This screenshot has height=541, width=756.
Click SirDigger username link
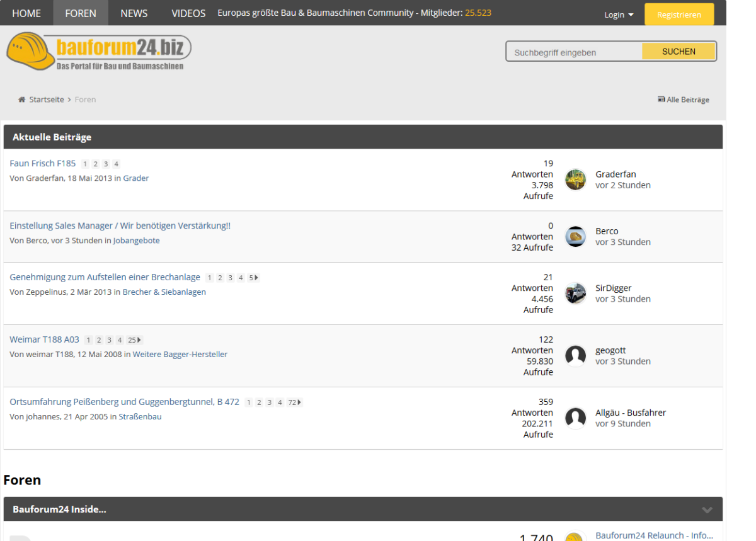[x=614, y=288]
